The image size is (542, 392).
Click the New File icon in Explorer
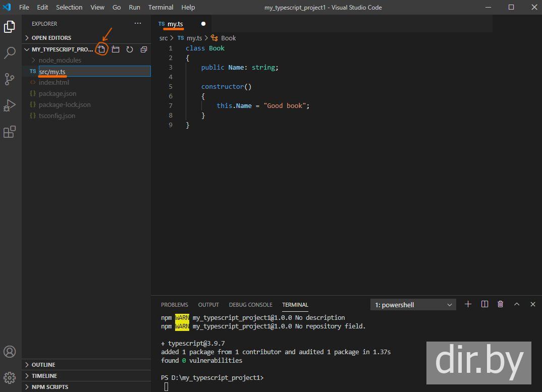pyautogui.click(x=101, y=49)
